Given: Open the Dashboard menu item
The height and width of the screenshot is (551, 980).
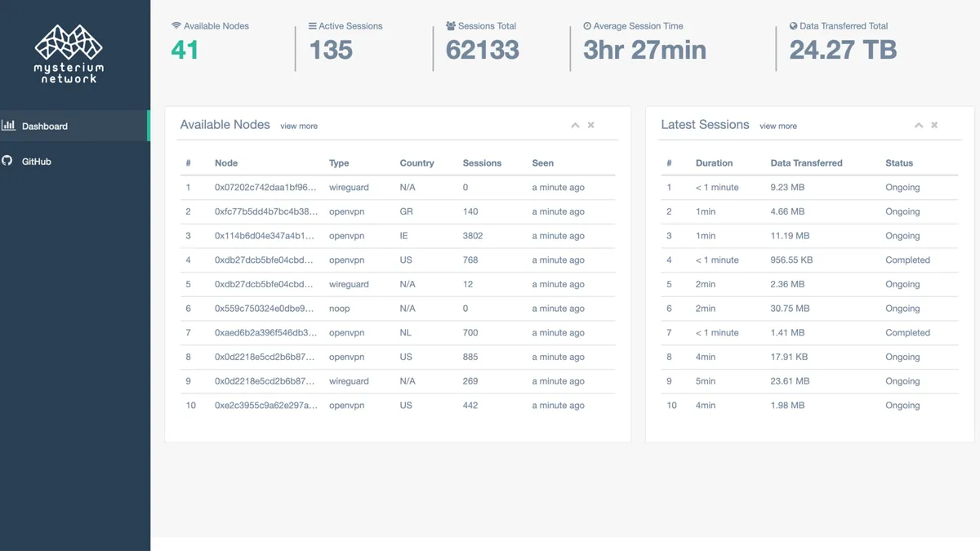Looking at the screenshot, I should click(74, 126).
